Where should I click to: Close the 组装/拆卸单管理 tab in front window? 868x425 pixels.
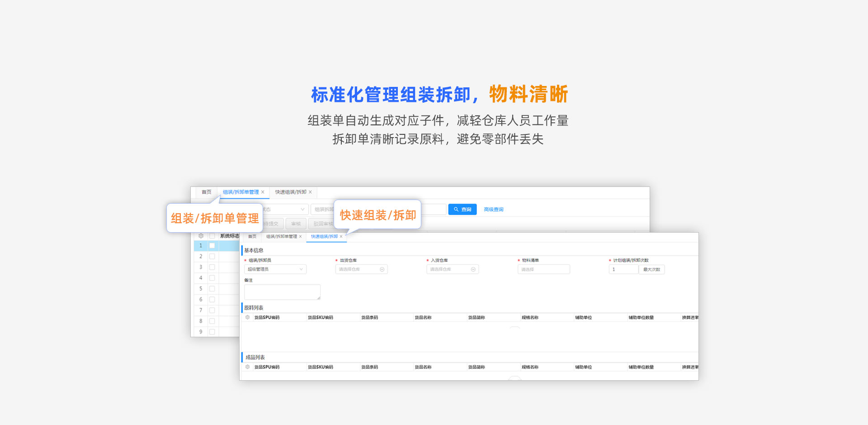(300, 236)
